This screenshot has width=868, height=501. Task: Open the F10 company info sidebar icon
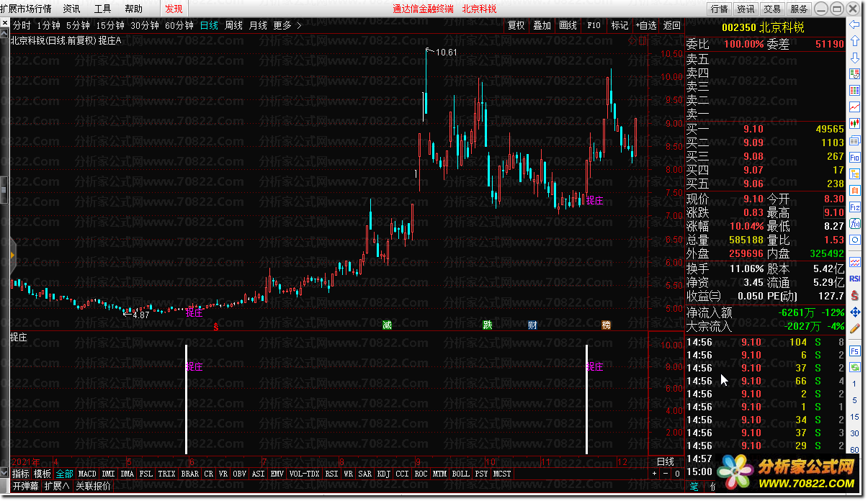click(854, 157)
